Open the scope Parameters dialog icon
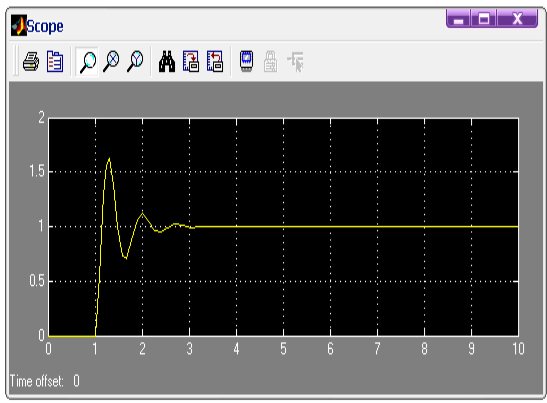 (55, 62)
